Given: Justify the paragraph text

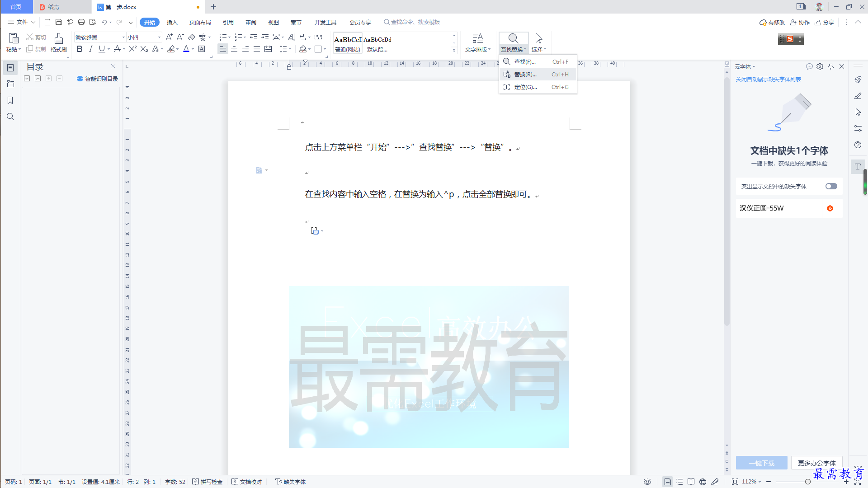Looking at the screenshot, I should [257, 49].
